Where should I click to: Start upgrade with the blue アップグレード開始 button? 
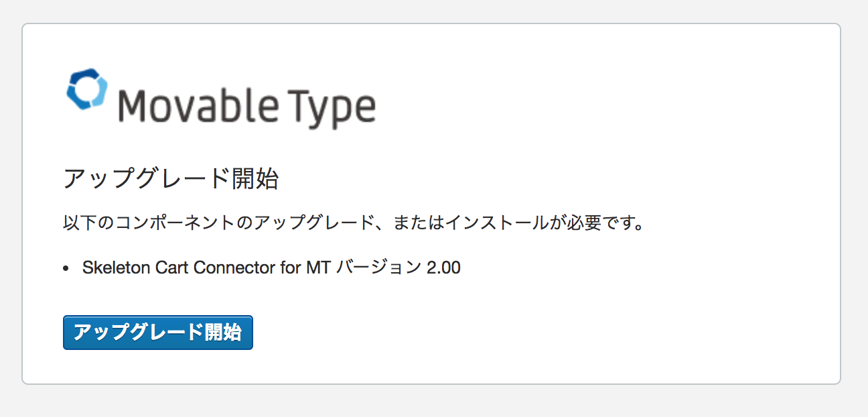(x=158, y=333)
